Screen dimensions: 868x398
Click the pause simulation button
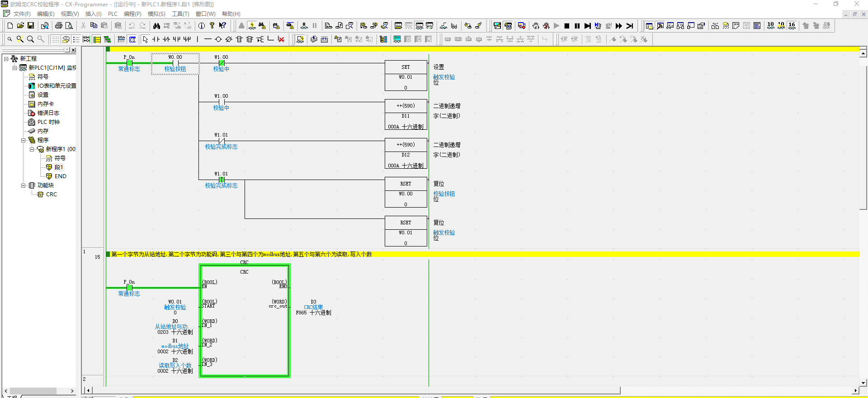(x=577, y=26)
